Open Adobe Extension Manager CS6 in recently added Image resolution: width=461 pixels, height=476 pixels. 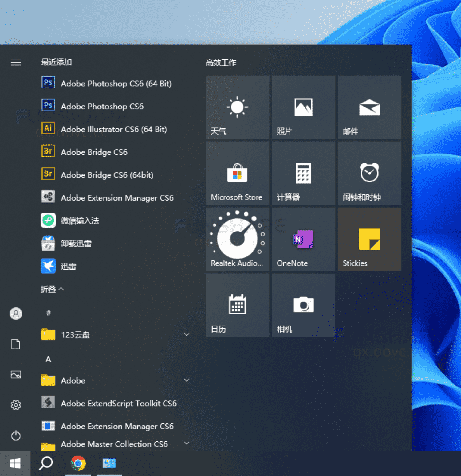click(x=115, y=197)
